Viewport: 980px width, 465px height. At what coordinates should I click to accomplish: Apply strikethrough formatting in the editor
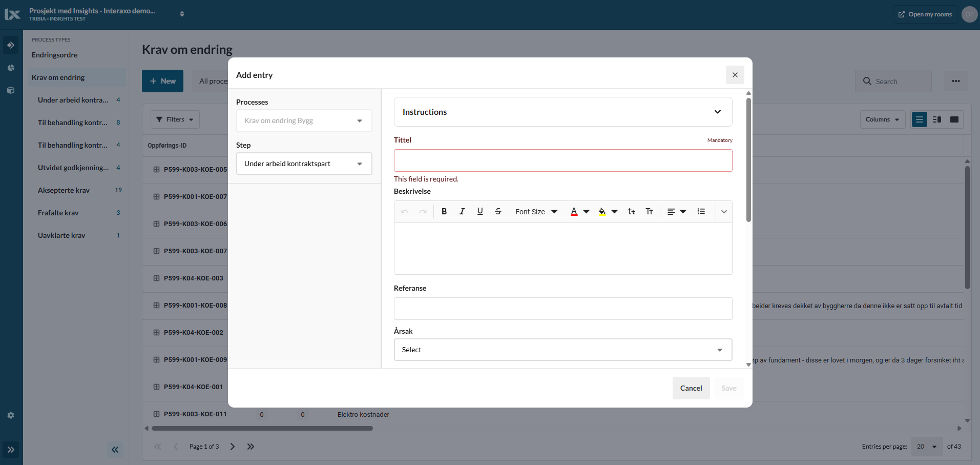tap(498, 212)
